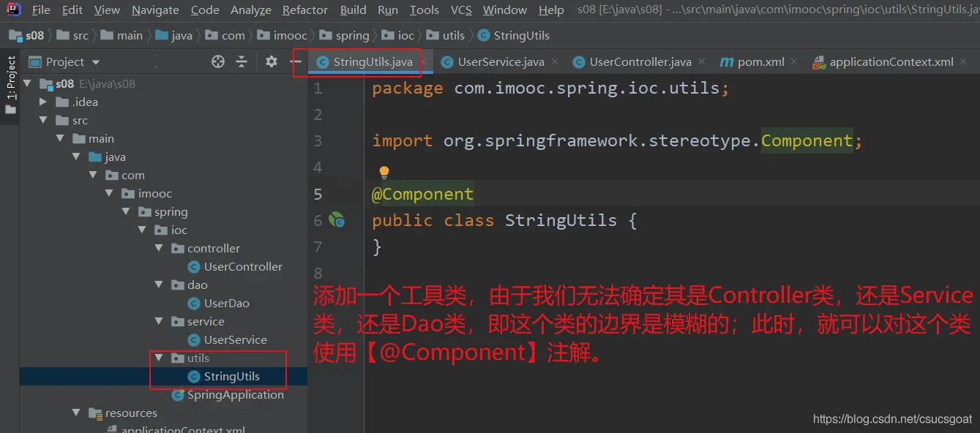This screenshot has height=433, width=980.
Task: Click the UserDao class icon
Action: click(194, 303)
